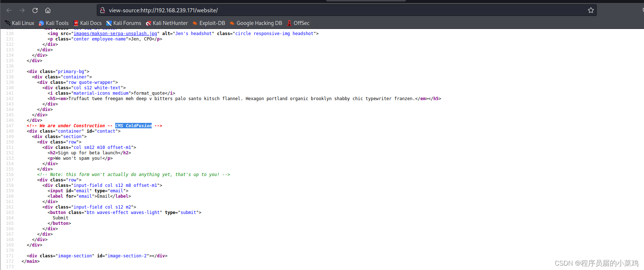Reload the view-source page

pyautogui.click(x=35, y=10)
